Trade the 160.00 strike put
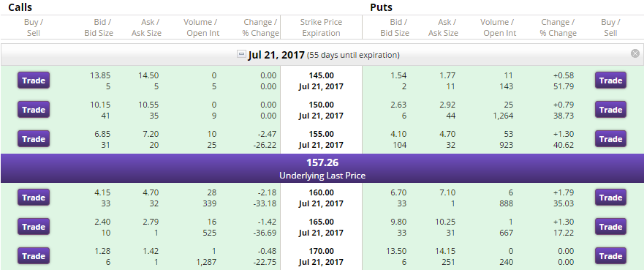 click(x=610, y=198)
